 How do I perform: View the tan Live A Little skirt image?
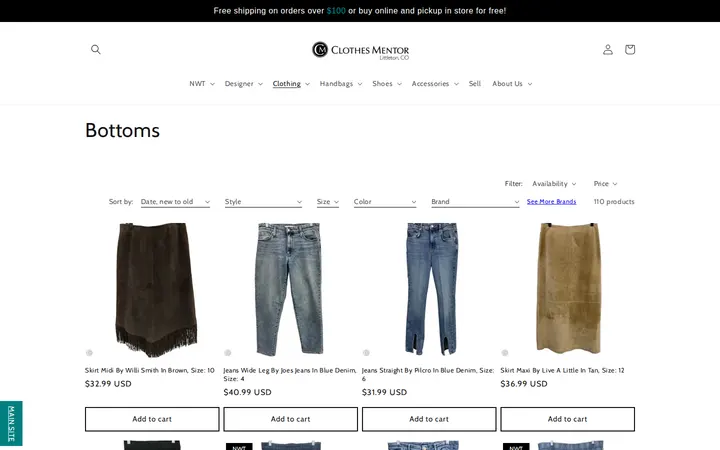[x=568, y=288]
